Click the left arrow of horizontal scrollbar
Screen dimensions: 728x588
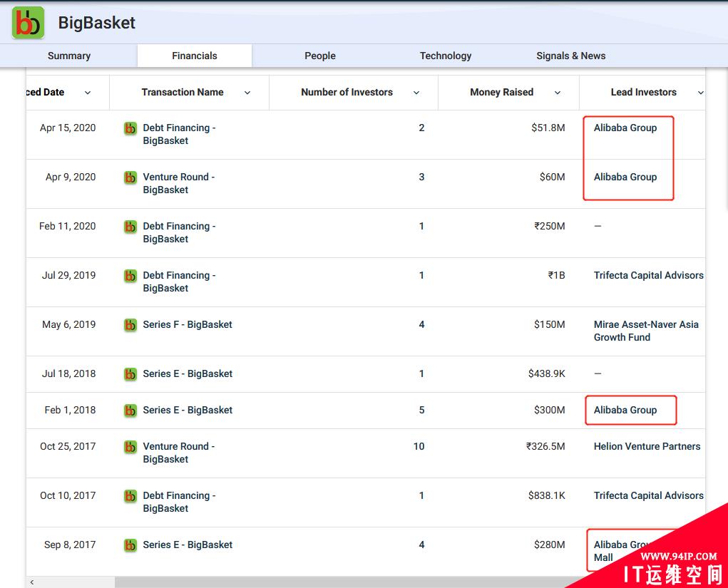point(31,582)
